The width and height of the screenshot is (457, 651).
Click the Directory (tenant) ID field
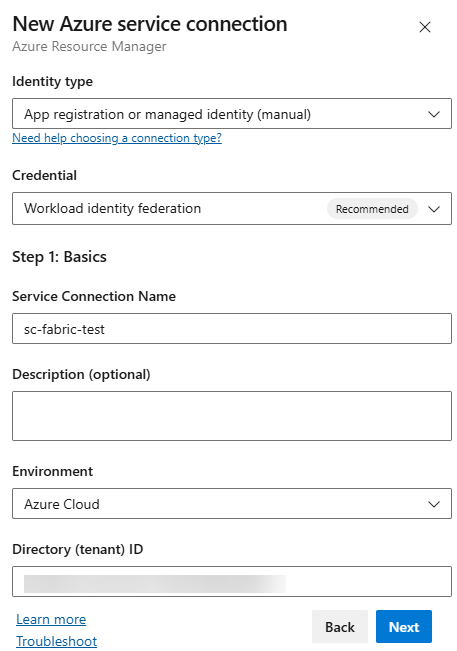point(232,581)
